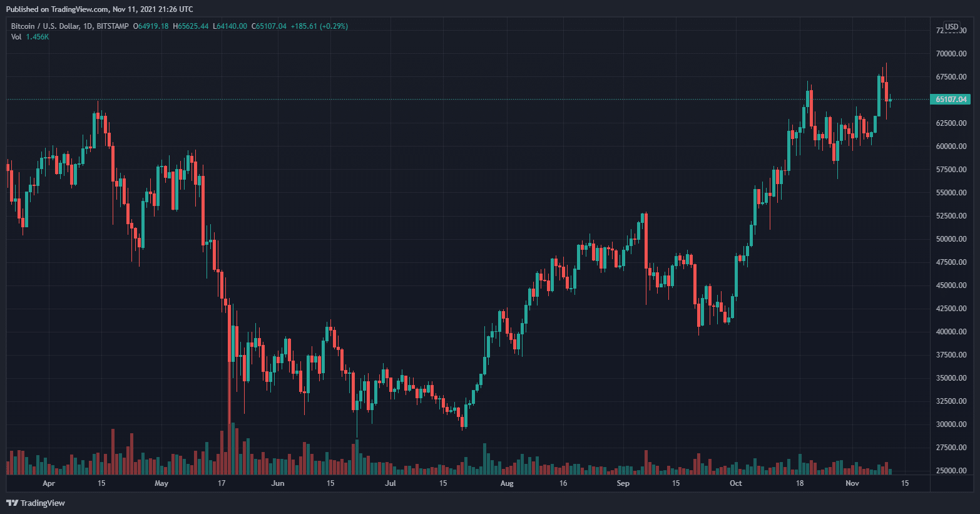Click the 17 date label on time axis
Image resolution: width=980 pixels, height=514 pixels.
[222, 483]
